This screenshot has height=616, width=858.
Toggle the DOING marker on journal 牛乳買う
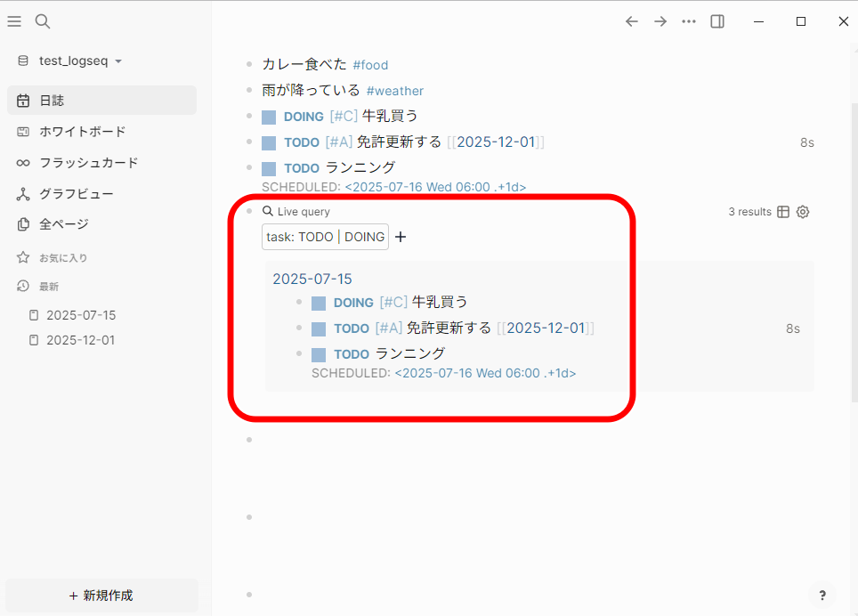[304, 117]
